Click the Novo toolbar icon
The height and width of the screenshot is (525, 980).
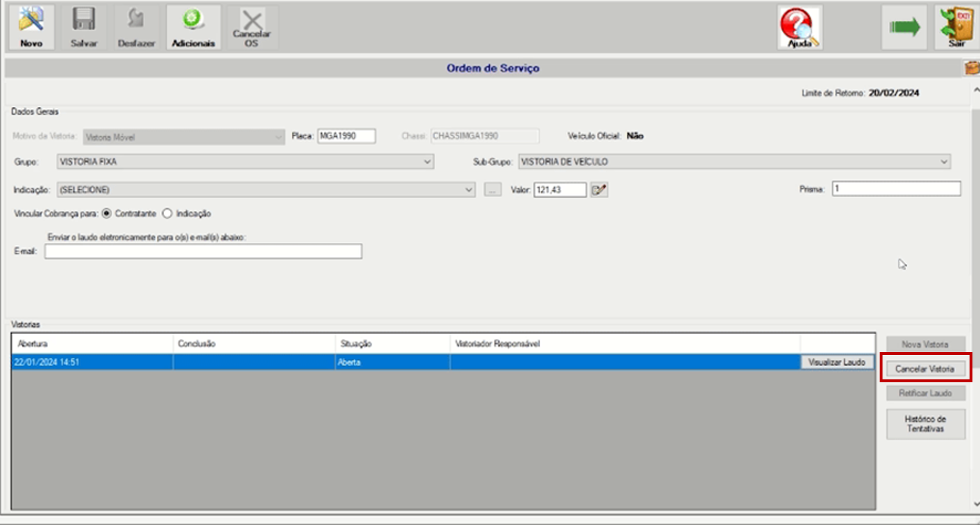[31, 27]
